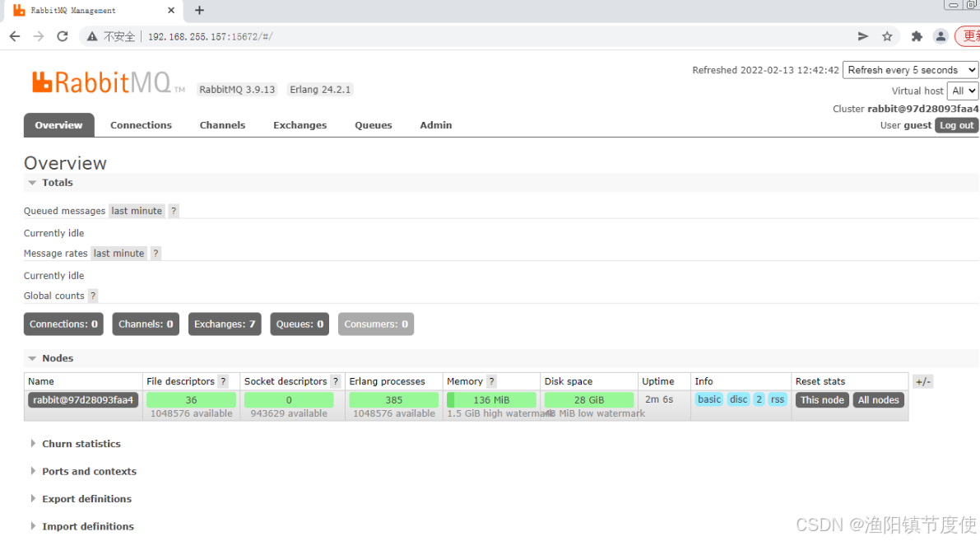Click the send/share arrow icon in the address bar
This screenshot has width=980, height=541.
863,36
